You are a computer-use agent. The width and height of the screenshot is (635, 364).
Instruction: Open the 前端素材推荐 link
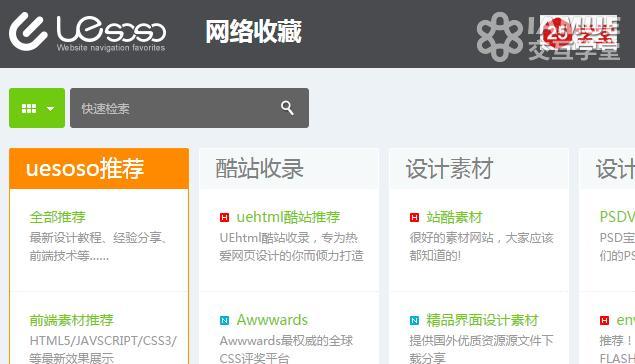pos(71,320)
